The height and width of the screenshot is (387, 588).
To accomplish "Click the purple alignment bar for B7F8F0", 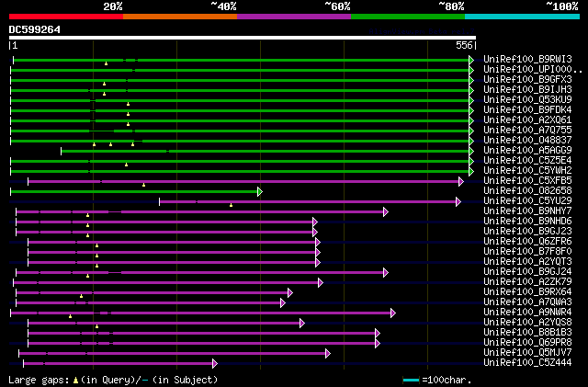I will point(172,253).
